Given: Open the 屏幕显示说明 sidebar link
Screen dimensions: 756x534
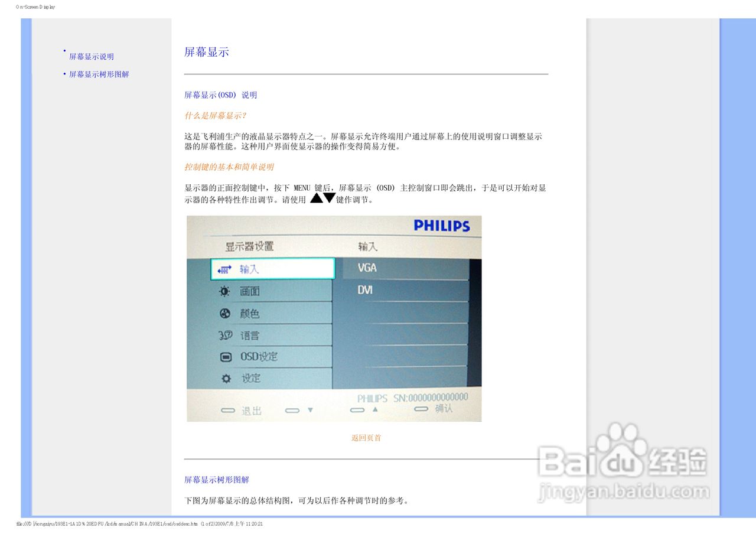Looking at the screenshot, I should (92, 56).
